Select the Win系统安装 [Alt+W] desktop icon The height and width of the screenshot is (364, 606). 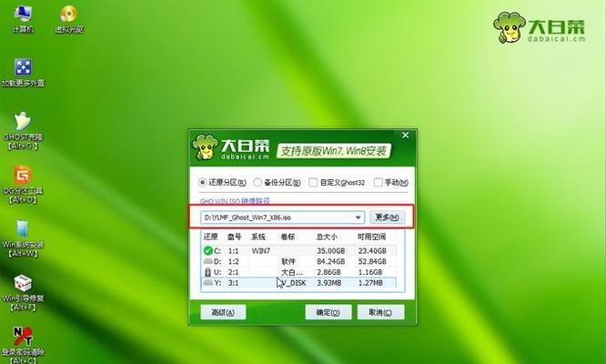click(23, 238)
